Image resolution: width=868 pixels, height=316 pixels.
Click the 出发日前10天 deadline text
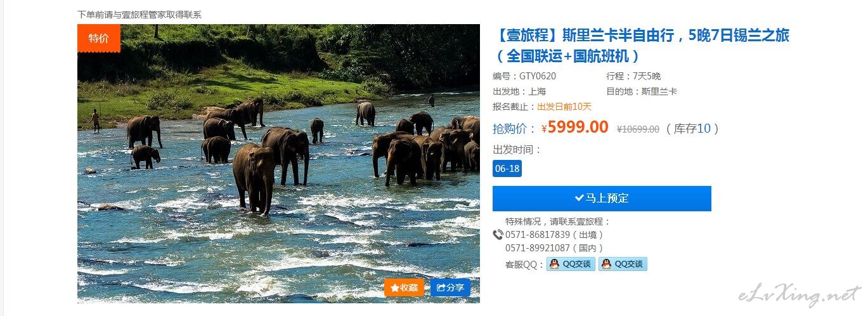(564, 107)
